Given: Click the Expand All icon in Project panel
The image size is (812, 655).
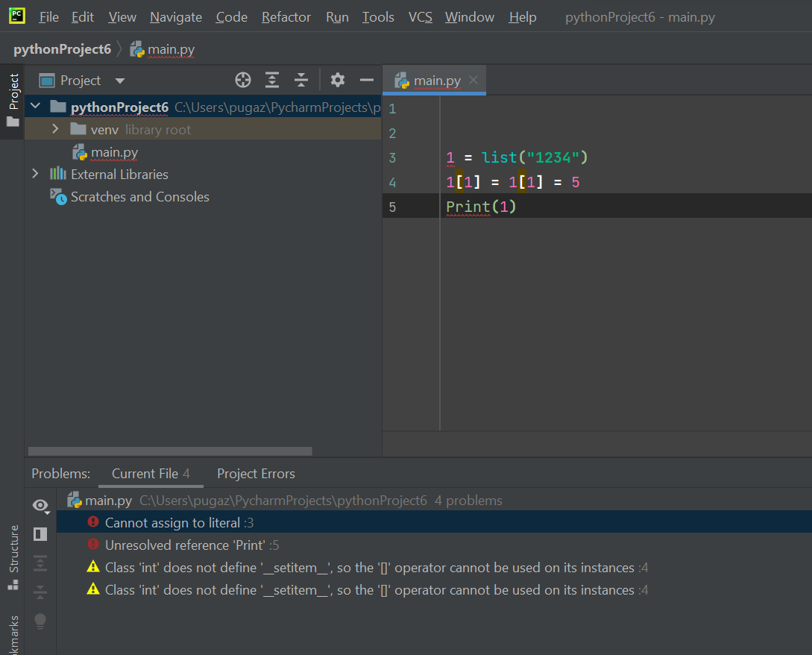Looking at the screenshot, I should pyautogui.click(x=272, y=80).
